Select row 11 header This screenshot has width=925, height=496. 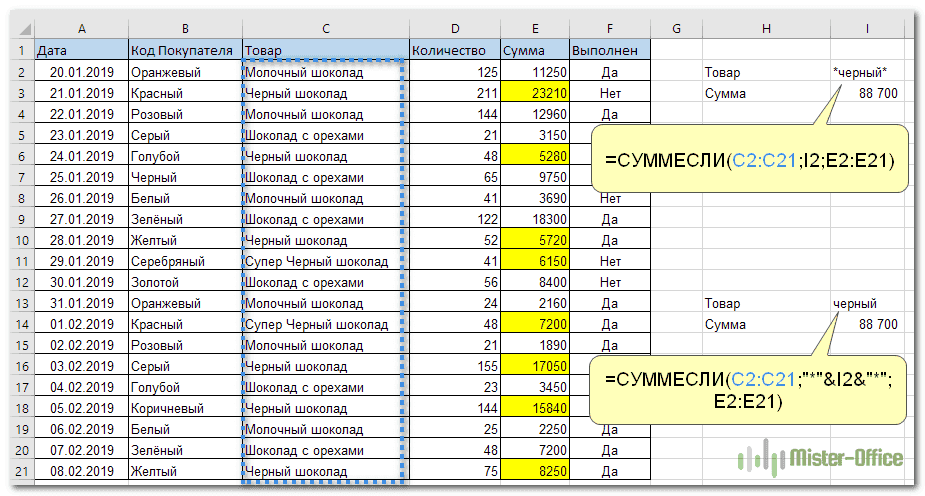20,261
